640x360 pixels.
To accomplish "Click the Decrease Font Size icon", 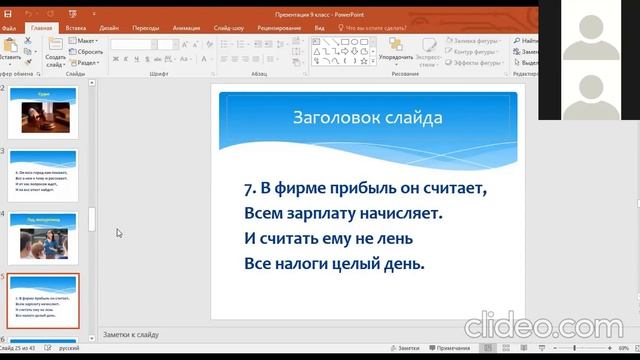I will pos(196,44).
